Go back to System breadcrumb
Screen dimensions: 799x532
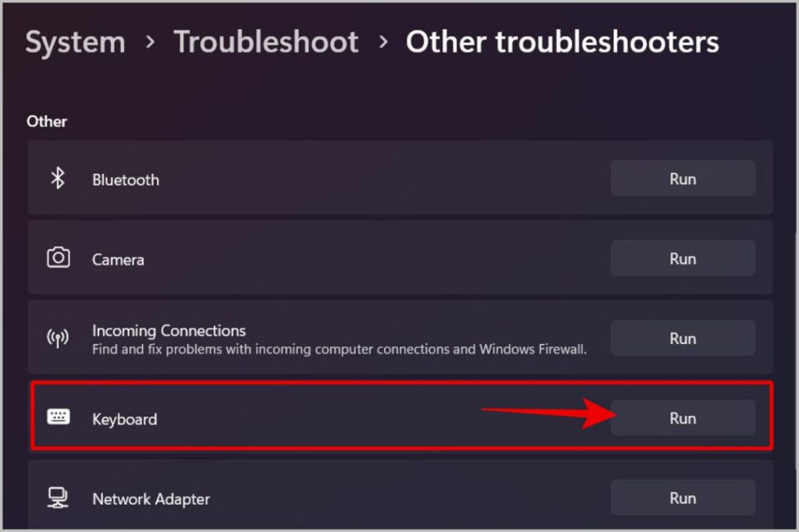point(76,43)
